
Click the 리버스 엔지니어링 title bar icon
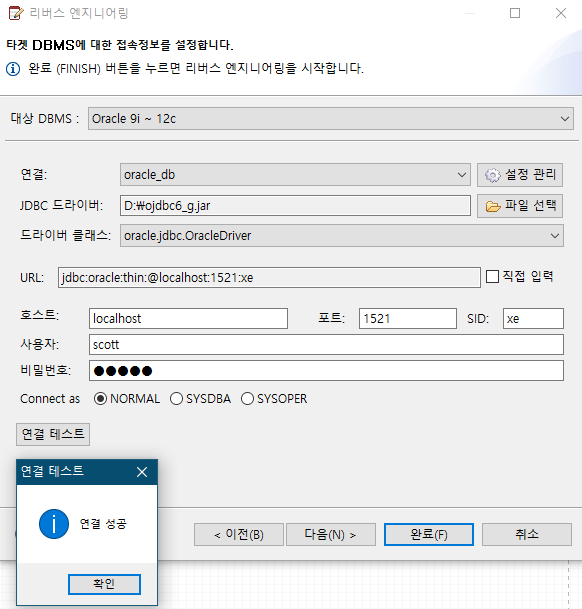tap(16, 13)
